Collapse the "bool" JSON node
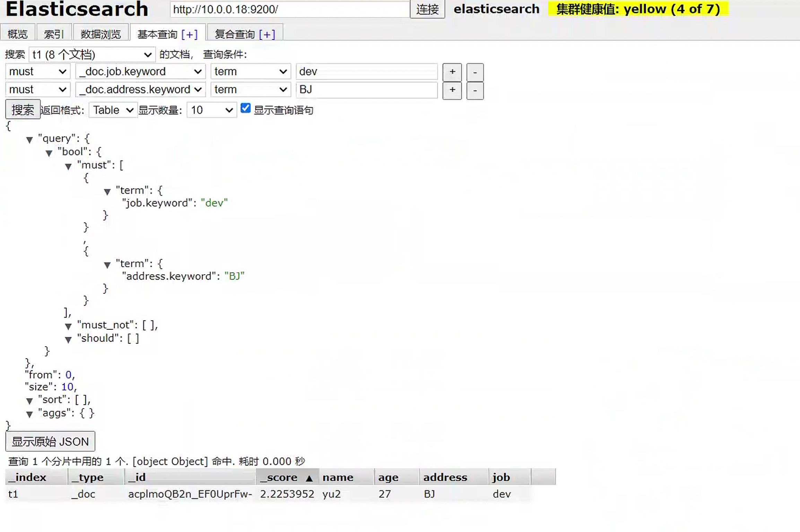 coord(49,153)
